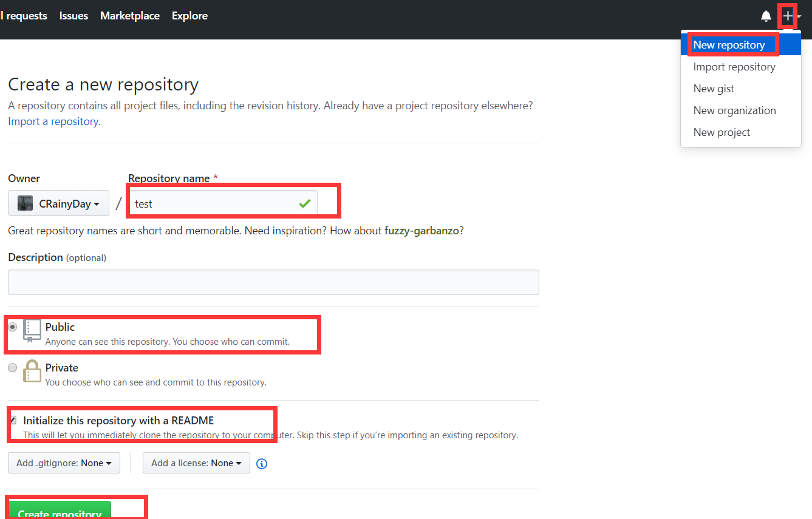This screenshot has width=812, height=519.
Task: Open the Import a repository link
Action: coord(53,121)
